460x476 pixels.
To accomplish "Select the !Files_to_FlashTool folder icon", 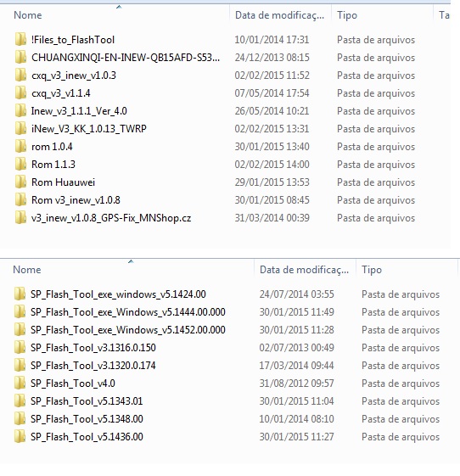I will pyautogui.click(x=20, y=40).
